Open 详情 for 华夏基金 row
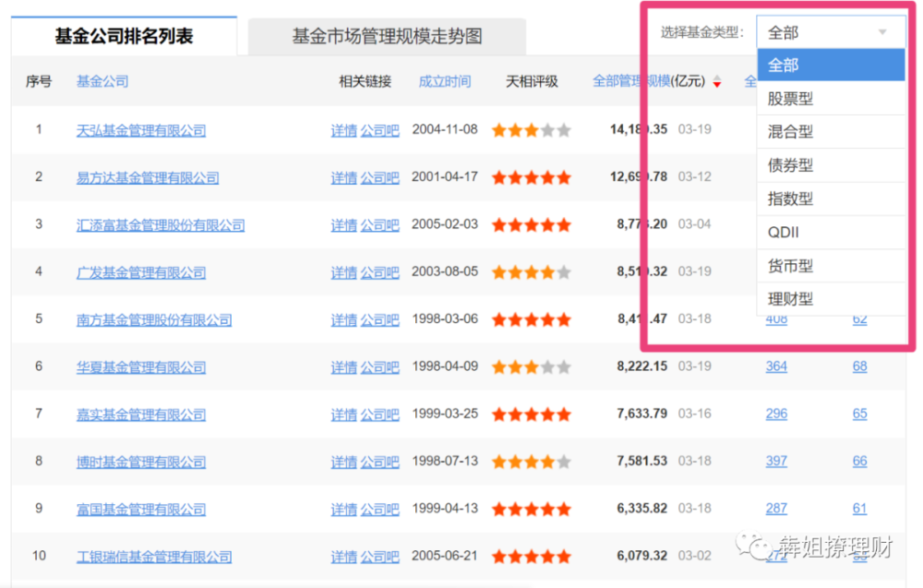 click(x=343, y=367)
